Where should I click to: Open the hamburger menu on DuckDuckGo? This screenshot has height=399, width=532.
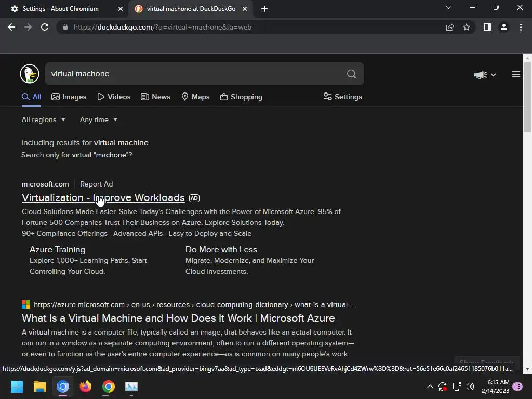tap(516, 74)
